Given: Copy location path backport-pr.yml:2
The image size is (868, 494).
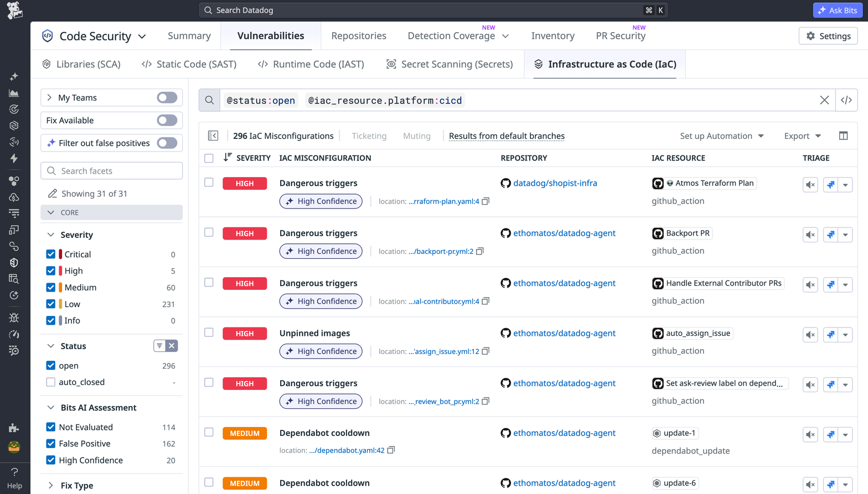Looking at the screenshot, I should tap(480, 251).
